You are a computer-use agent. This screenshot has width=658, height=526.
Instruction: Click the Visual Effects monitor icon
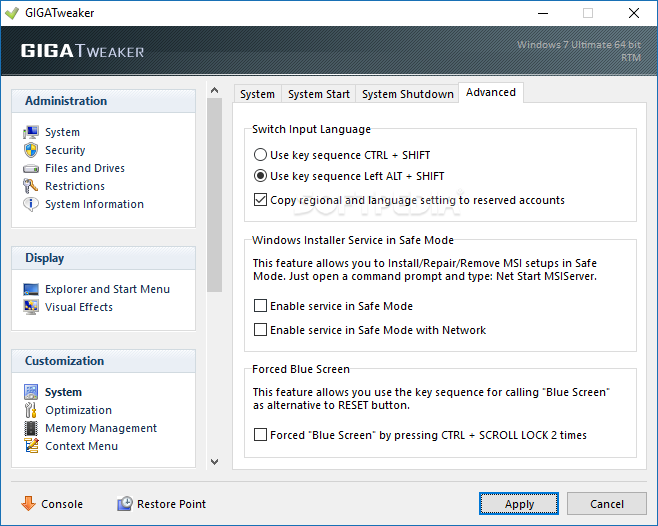[x=31, y=307]
